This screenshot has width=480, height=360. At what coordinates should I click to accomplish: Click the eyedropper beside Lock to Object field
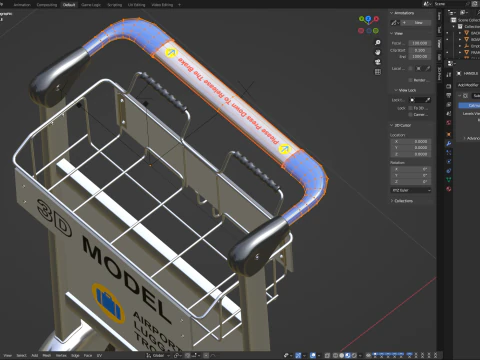point(428,100)
